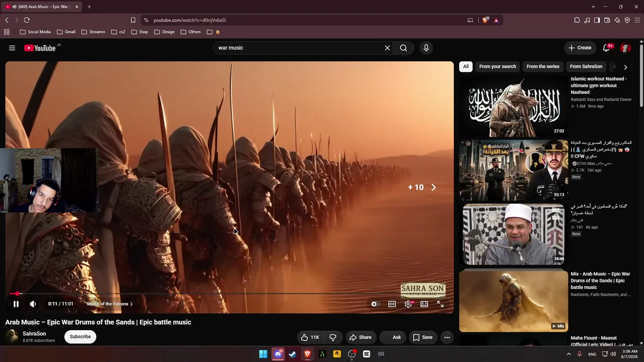This screenshot has width=644, height=362.
Task: Open YouTube notifications bell
Action: pos(607,48)
